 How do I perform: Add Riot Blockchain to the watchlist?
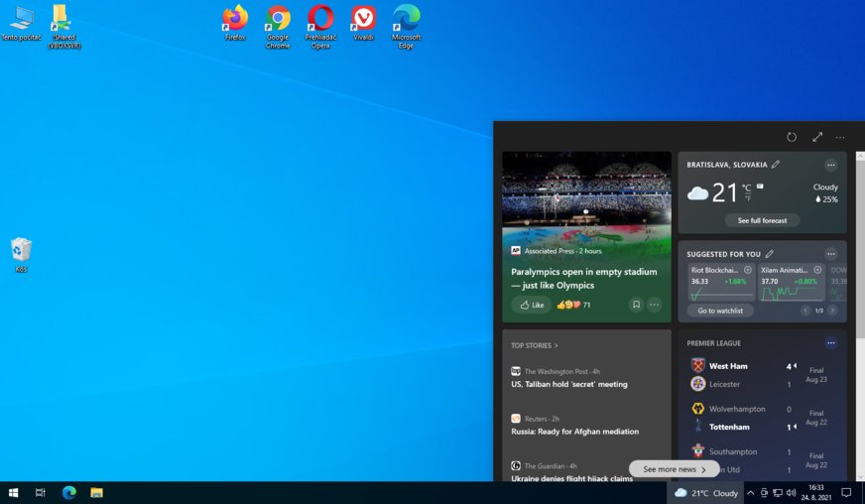pyautogui.click(x=747, y=269)
